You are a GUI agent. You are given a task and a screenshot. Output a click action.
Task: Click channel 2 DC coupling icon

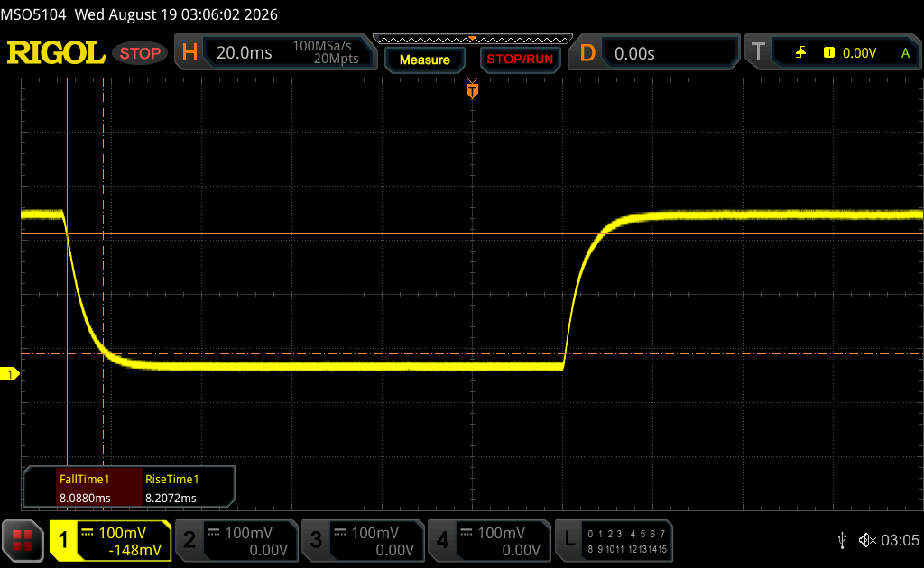pos(214,533)
